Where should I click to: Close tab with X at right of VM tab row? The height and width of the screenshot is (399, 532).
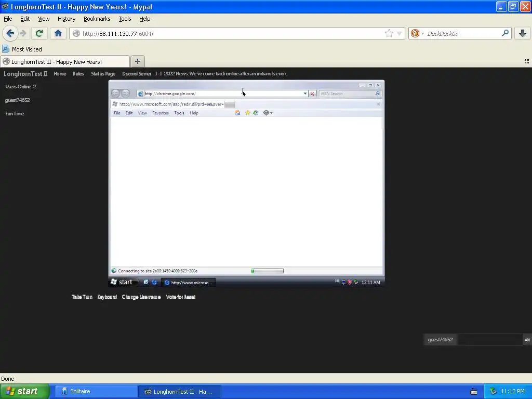click(378, 104)
